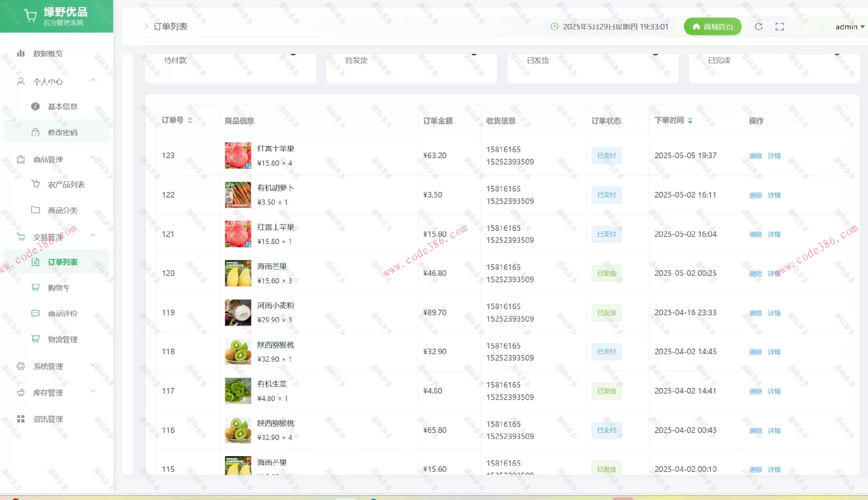Click the 修改密码 lock icon

click(x=35, y=132)
